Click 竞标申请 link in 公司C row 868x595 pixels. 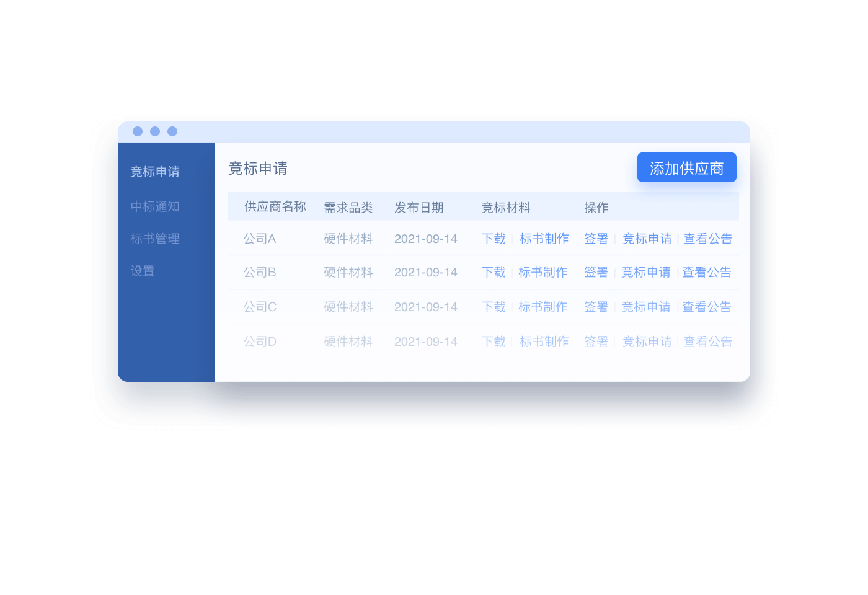tap(645, 307)
